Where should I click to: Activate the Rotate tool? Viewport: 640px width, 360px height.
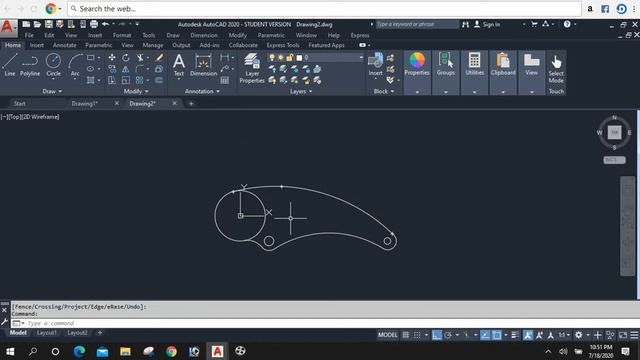pyautogui.click(x=126, y=58)
